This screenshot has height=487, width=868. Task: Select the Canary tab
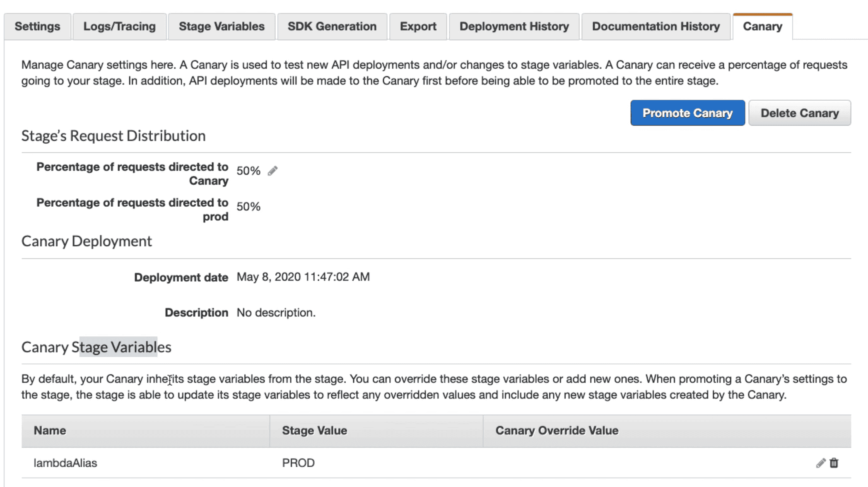pos(762,27)
